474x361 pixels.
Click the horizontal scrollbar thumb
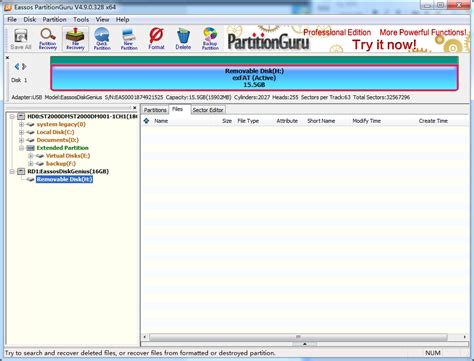pyautogui.click(x=298, y=337)
